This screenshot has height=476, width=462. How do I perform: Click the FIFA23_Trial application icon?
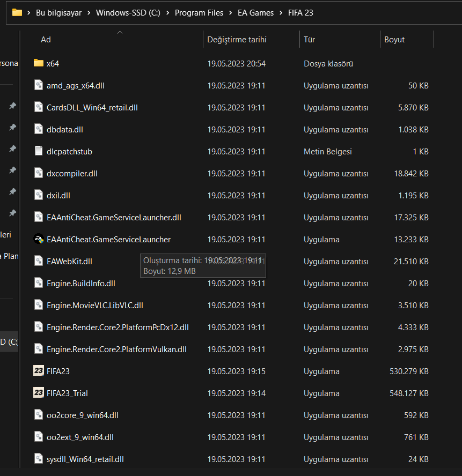(x=39, y=393)
